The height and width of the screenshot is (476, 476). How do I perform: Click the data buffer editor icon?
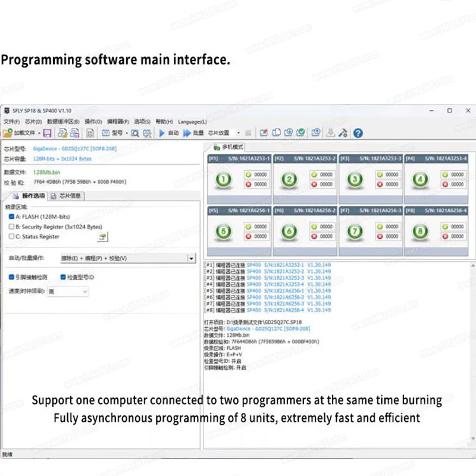(x=90, y=133)
